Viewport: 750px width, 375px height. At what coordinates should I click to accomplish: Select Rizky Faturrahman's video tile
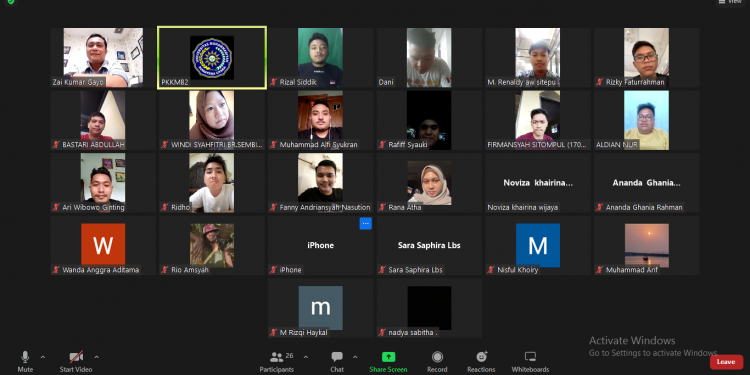click(647, 58)
